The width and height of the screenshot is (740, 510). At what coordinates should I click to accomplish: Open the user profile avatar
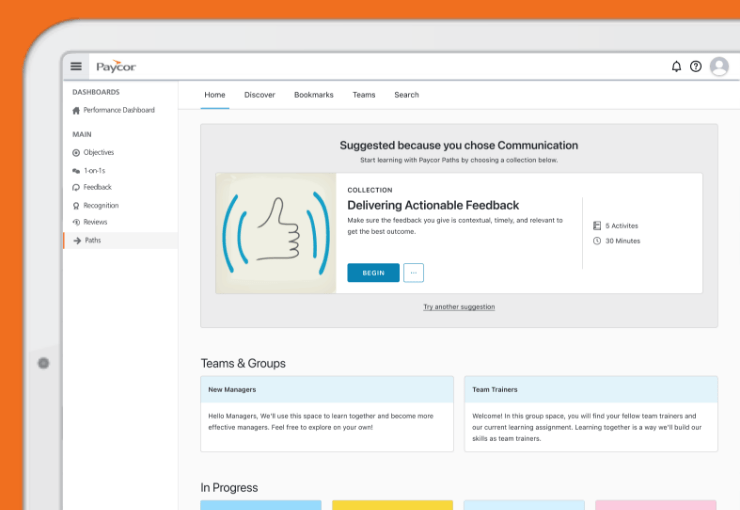(719, 67)
